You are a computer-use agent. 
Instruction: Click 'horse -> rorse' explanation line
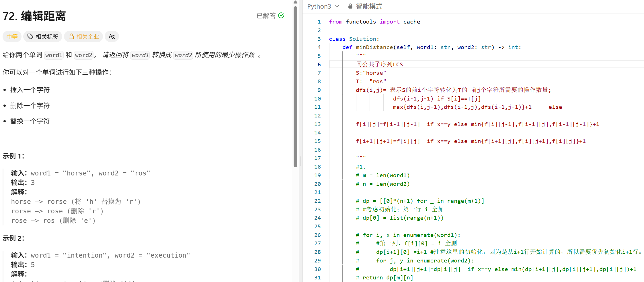pyautogui.click(x=76, y=202)
